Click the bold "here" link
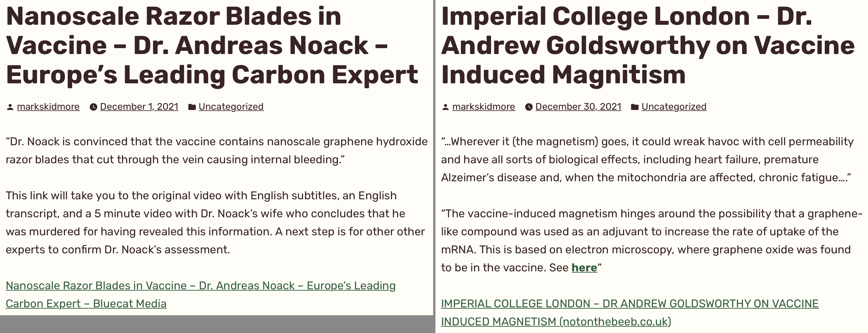 584,268
